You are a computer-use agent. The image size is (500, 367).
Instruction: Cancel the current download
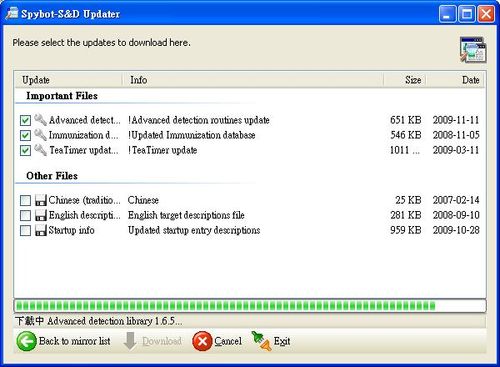click(x=217, y=341)
